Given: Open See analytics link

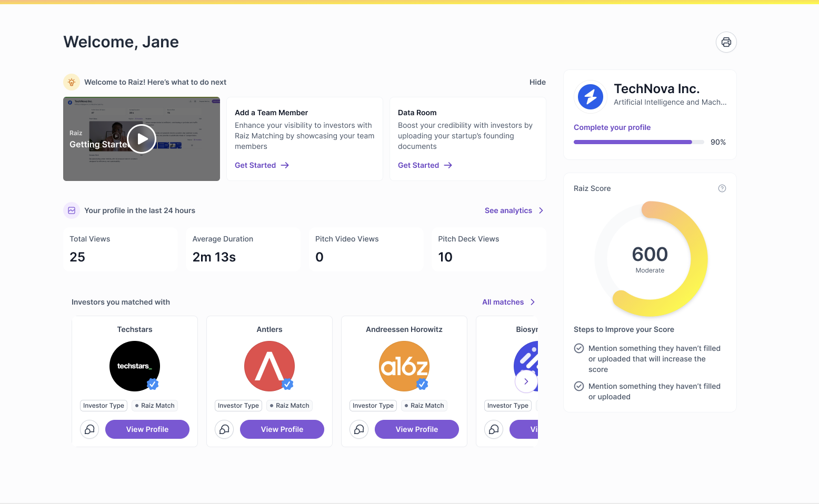Looking at the screenshot, I should [x=508, y=210].
